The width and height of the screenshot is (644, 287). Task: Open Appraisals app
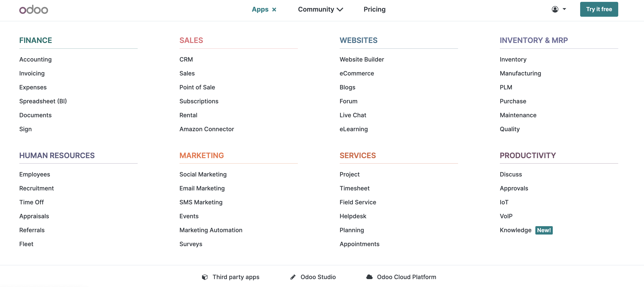pos(34,216)
